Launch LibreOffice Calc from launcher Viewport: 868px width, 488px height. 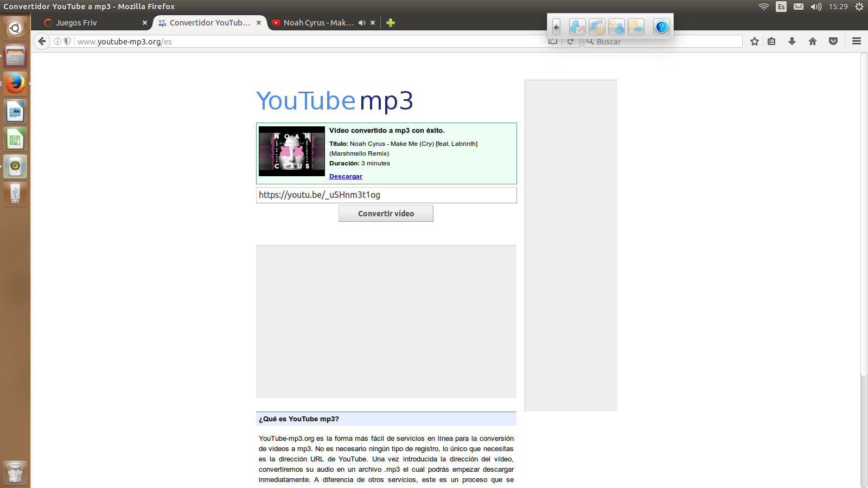tap(15, 139)
